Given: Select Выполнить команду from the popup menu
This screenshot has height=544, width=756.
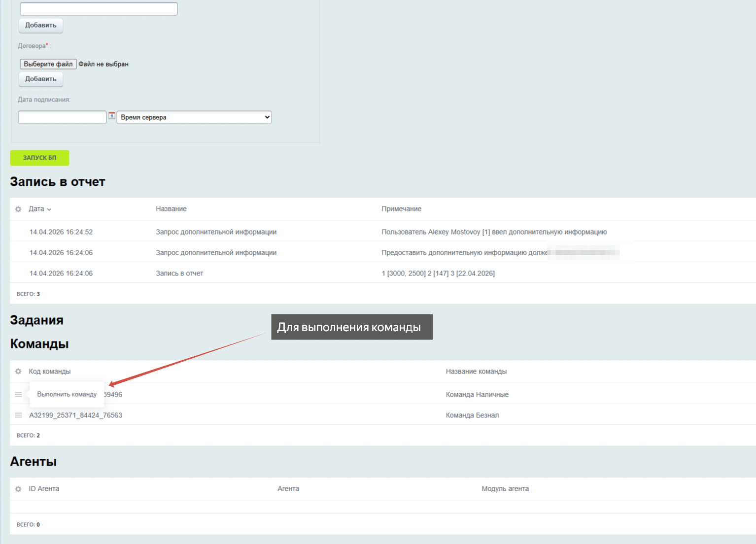Looking at the screenshot, I should (67, 394).
